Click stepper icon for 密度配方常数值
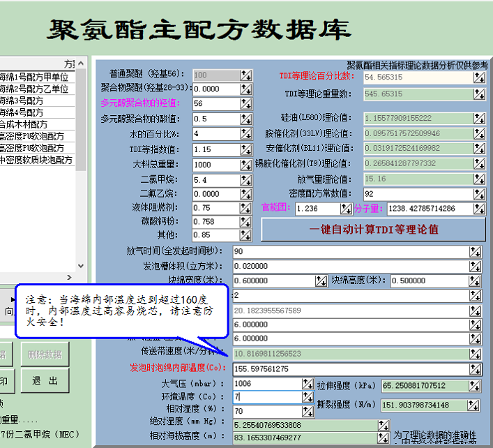Image resolution: width=493 pixels, height=448 pixels. 480,194
